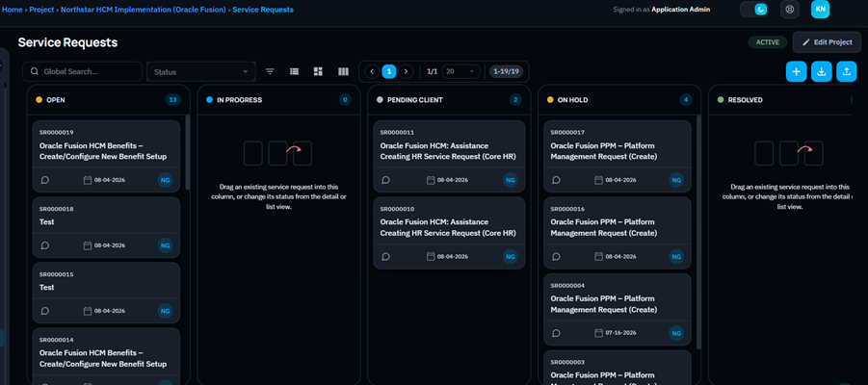Click the IN PROGRESS column header
The height and width of the screenshot is (385, 868).
279,100
